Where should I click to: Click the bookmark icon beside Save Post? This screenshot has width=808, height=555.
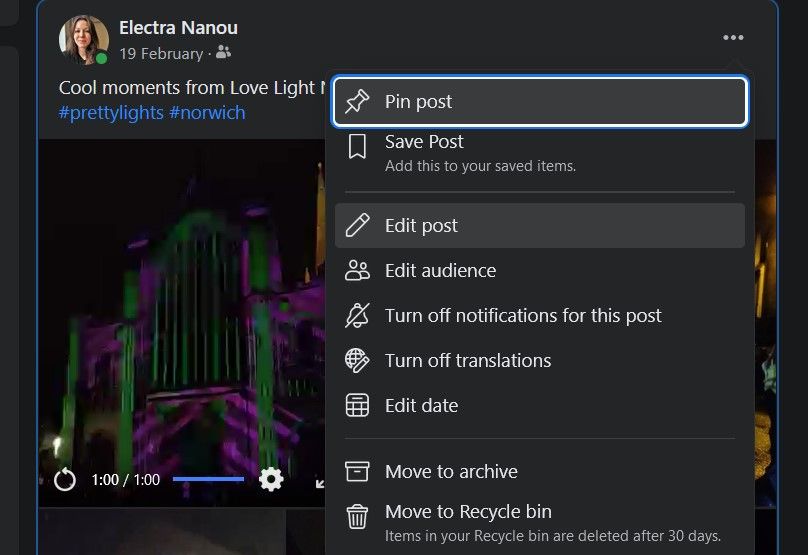(357, 146)
